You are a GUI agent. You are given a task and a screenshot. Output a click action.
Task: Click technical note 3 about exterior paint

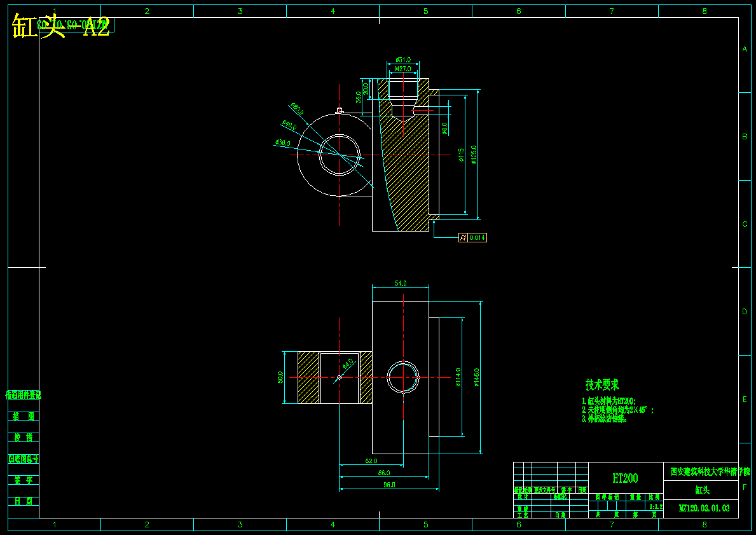605,419
